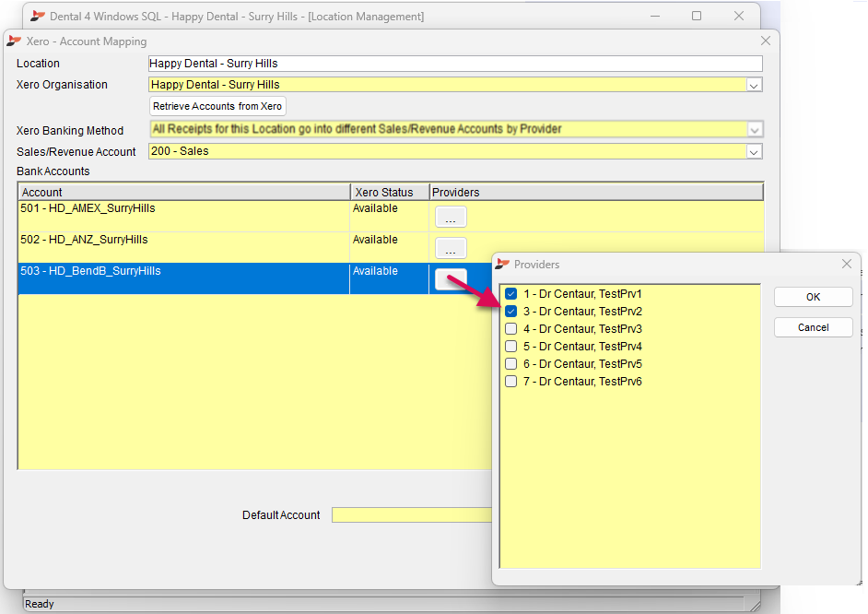Click the Xero Status column header
Image resolution: width=868 pixels, height=614 pixels.
390,192
